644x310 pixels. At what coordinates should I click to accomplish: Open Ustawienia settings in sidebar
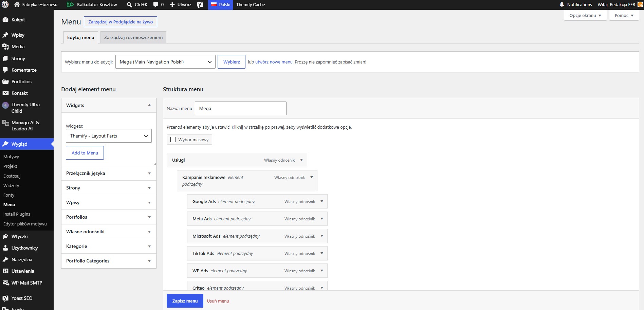click(x=26, y=271)
